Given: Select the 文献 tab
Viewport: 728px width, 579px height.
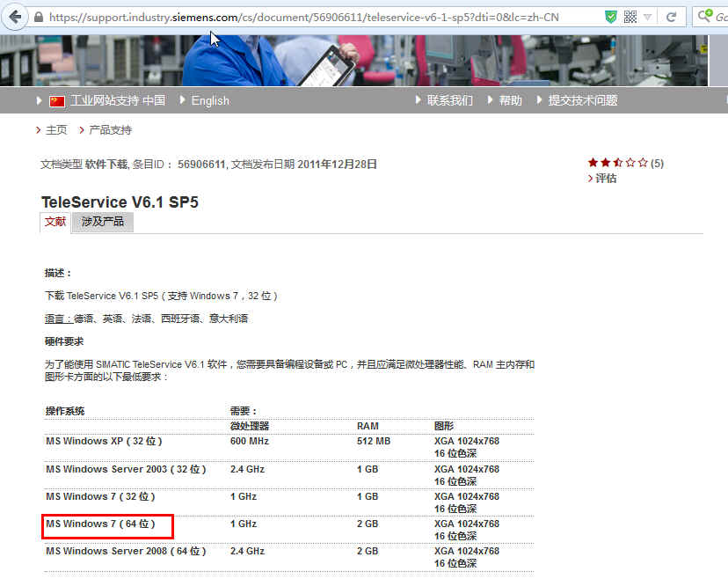Looking at the screenshot, I should (x=55, y=222).
